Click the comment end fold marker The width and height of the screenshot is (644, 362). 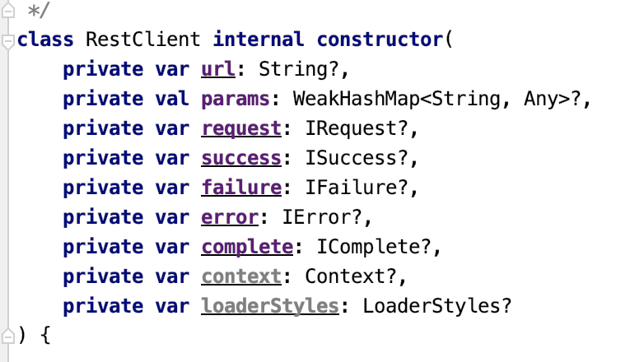(8, 10)
